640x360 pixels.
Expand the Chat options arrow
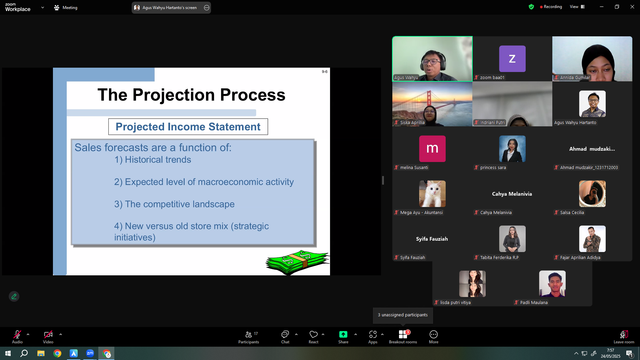click(x=296, y=334)
